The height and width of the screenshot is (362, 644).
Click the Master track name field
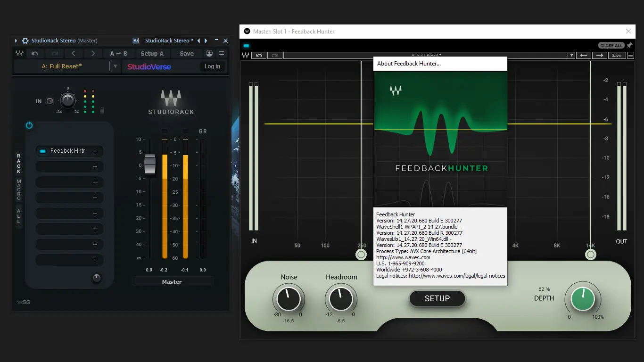tap(172, 282)
